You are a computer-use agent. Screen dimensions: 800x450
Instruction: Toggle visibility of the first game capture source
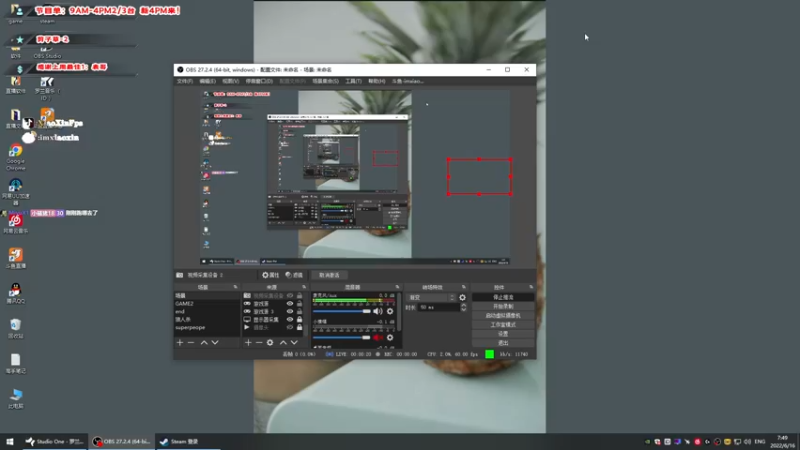tap(290, 304)
